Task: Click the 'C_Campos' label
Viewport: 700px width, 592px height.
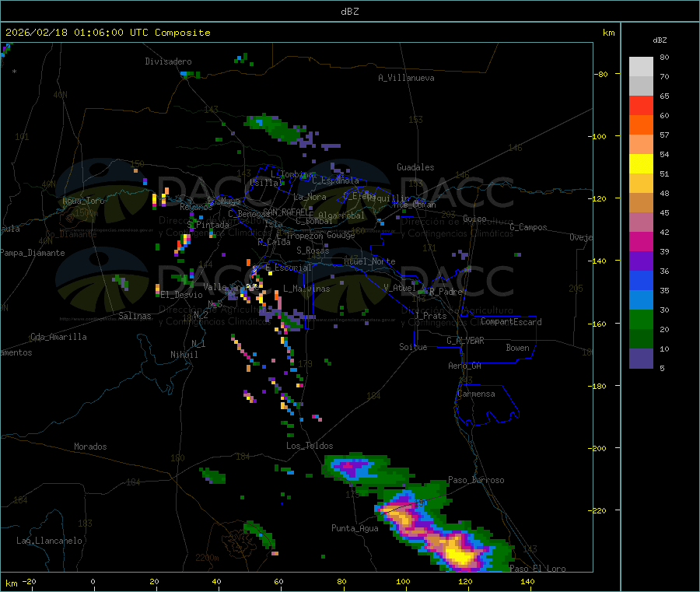Action: click(x=529, y=227)
